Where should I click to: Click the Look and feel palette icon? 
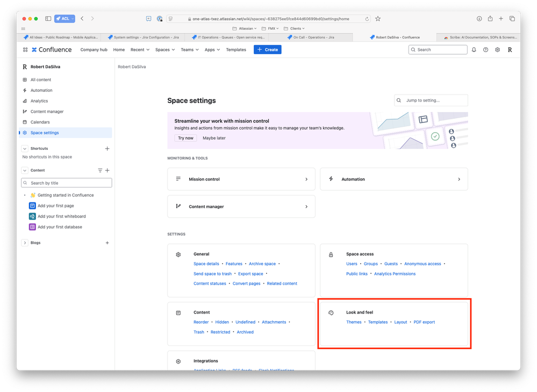coord(331,313)
